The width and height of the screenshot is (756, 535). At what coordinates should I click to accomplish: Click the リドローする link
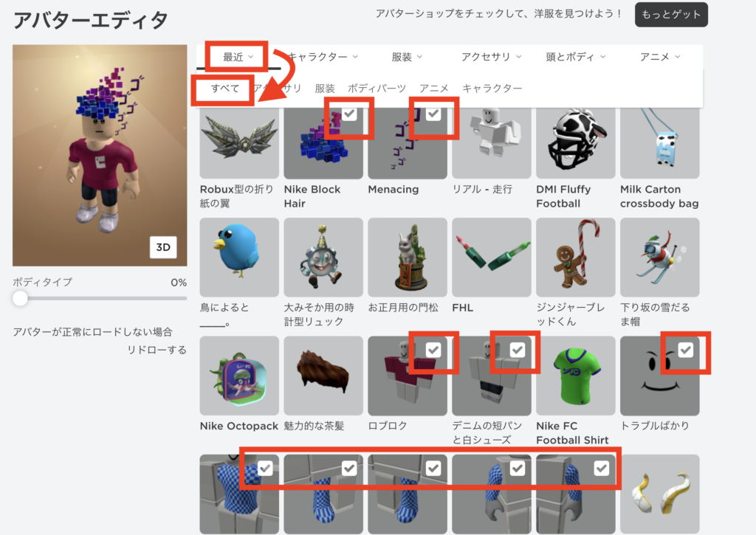157,350
